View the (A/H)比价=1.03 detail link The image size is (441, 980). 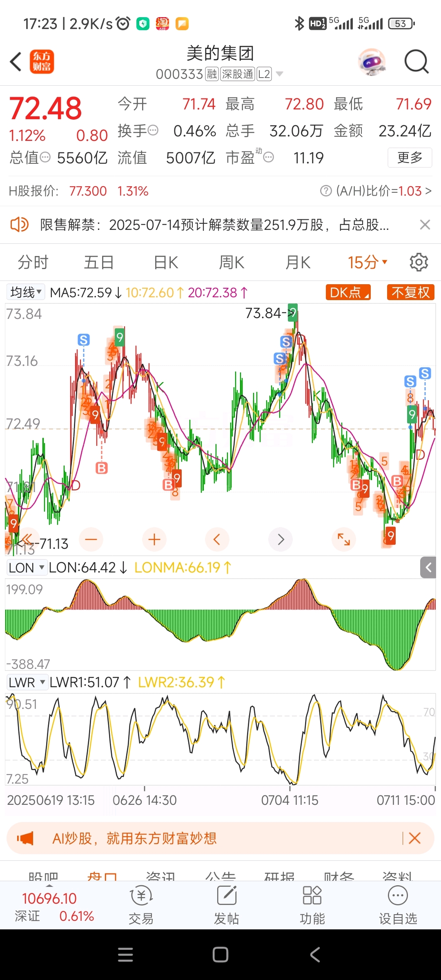(383, 191)
